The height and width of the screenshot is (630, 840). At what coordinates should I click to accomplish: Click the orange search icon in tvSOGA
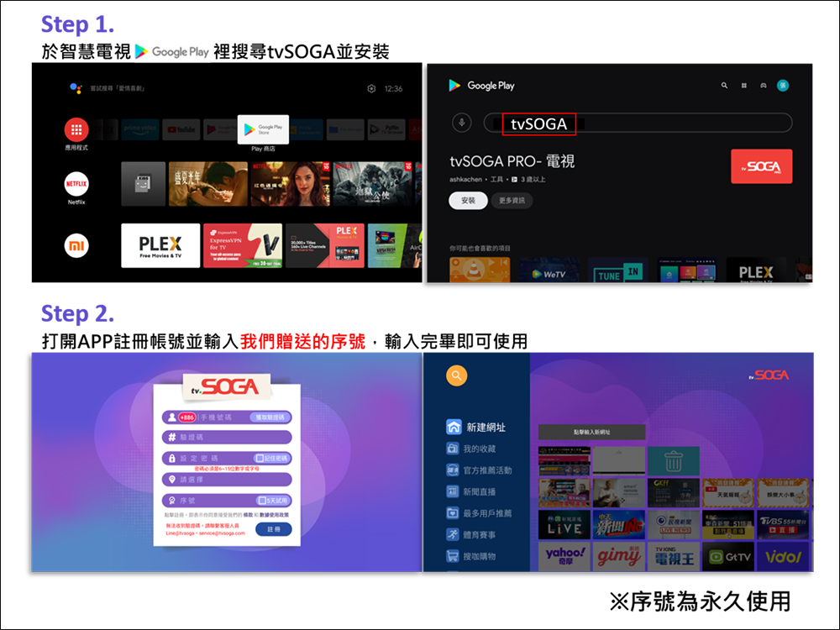tap(457, 375)
